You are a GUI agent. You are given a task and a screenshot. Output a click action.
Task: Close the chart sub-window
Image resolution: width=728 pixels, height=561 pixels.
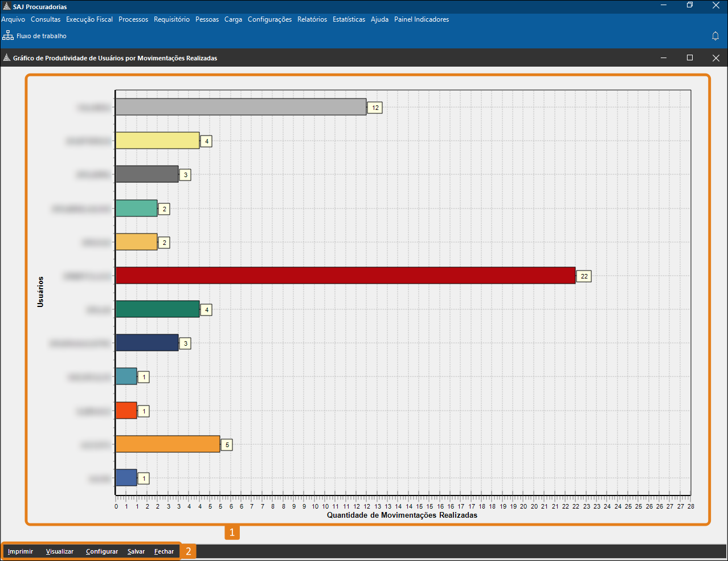[716, 58]
